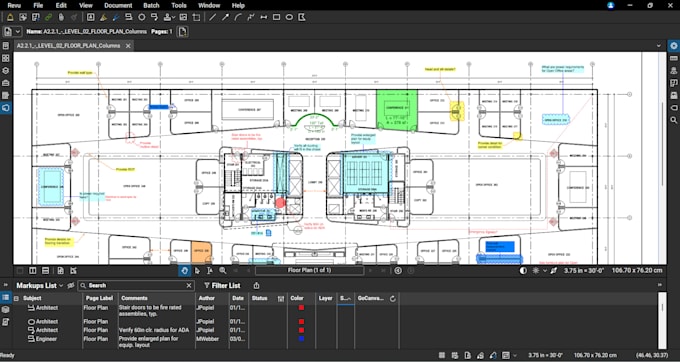Open the Window menu
The width and height of the screenshot is (680, 362).
tap(209, 6)
